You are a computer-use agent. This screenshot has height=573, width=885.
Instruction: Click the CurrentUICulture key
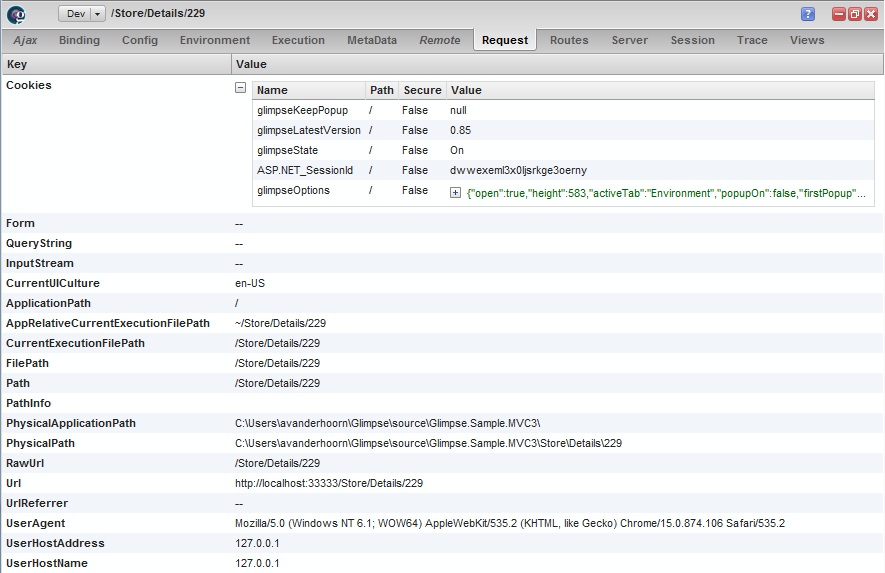pyautogui.click(x=53, y=283)
